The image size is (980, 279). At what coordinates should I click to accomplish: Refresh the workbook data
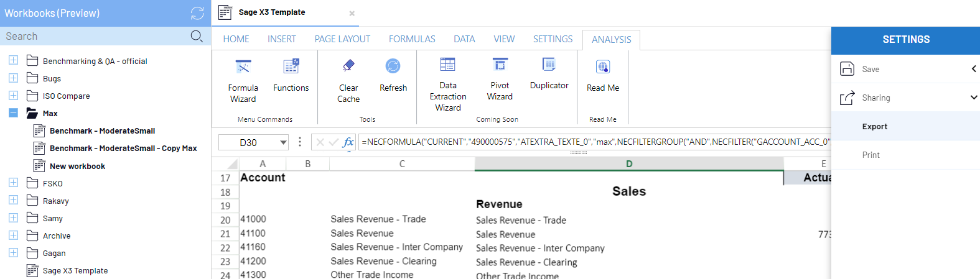tap(393, 66)
